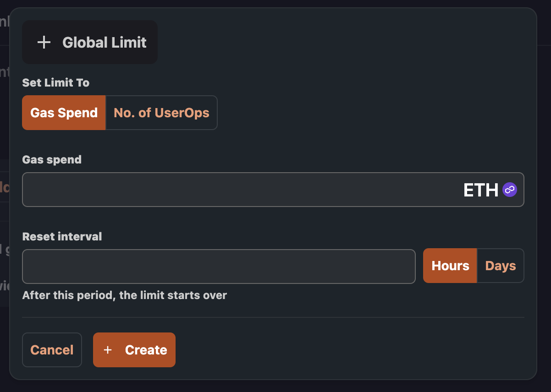Choose Days as the interval unit
The width and height of the screenshot is (551, 392).
[x=501, y=266]
